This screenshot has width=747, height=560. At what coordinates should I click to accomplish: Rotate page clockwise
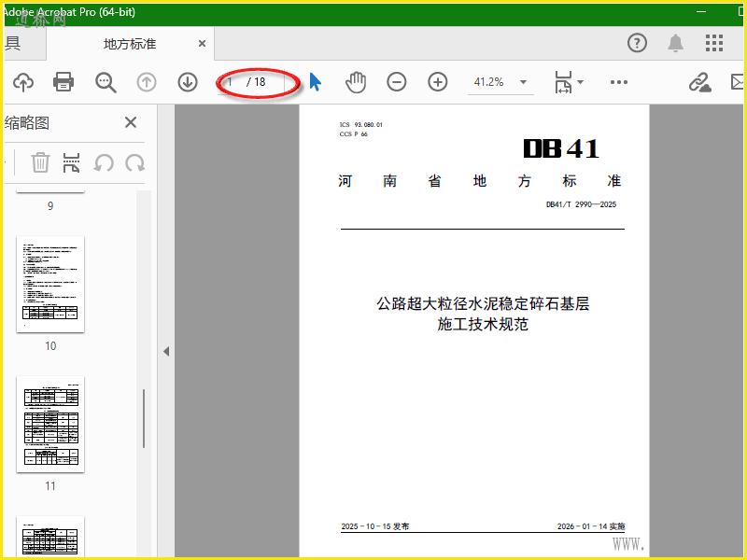pos(134,162)
